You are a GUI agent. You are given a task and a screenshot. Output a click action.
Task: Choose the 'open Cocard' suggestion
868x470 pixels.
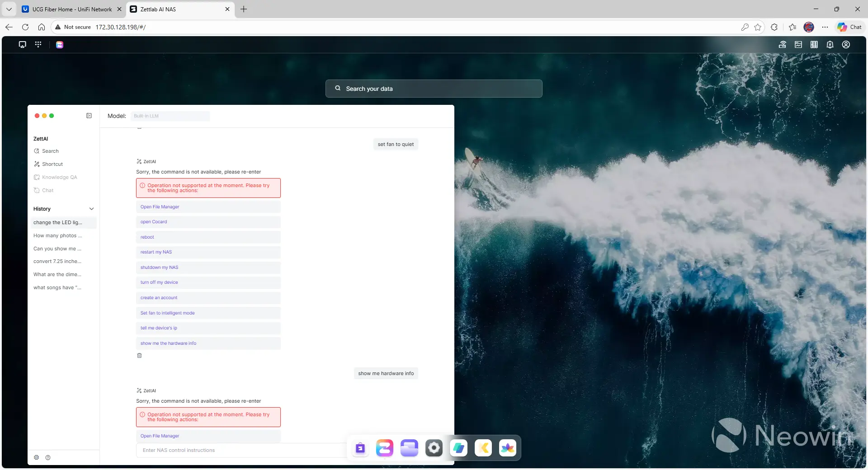click(208, 222)
